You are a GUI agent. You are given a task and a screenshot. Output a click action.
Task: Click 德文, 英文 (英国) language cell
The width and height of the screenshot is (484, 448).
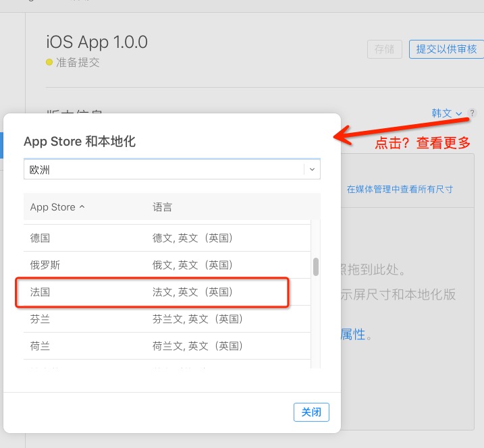click(192, 238)
